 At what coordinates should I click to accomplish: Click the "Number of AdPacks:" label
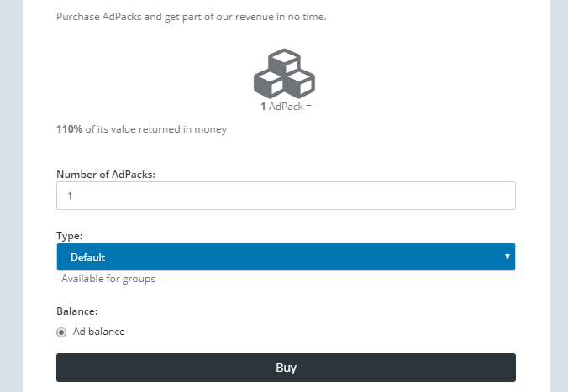tap(106, 175)
